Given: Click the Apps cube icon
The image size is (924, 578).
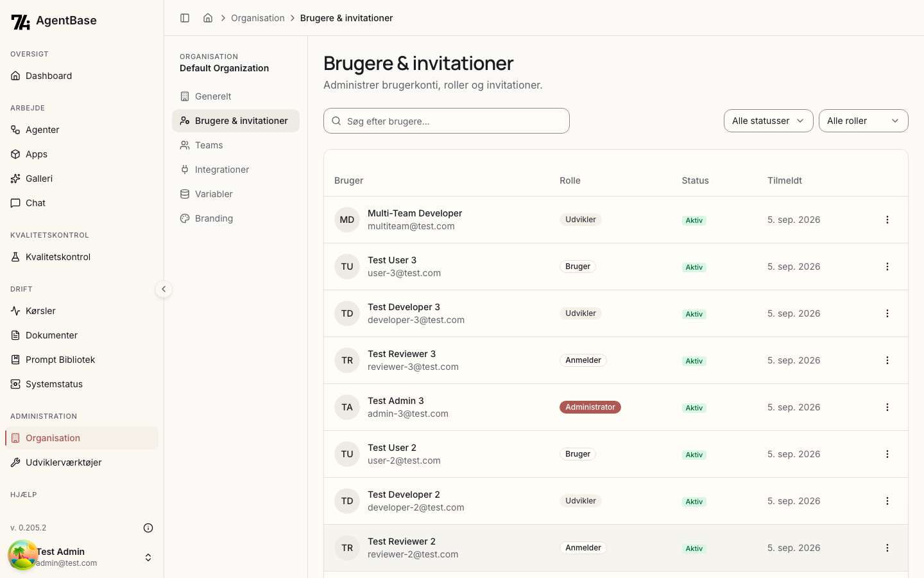Looking at the screenshot, I should pyautogui.click(x=15, y=154).
